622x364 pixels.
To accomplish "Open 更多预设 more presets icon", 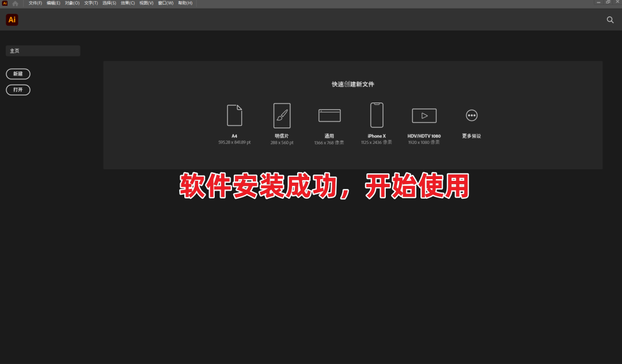I will 472,115.
